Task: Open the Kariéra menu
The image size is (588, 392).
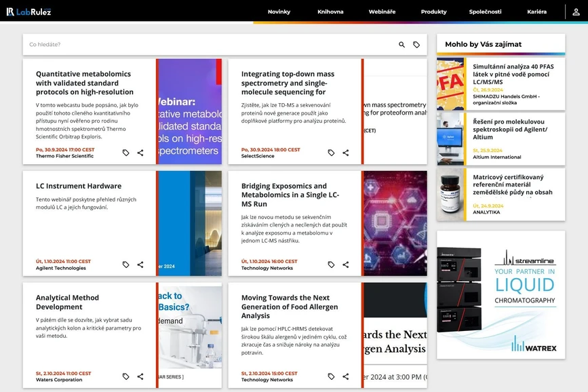Action: [x=537, y=12]
